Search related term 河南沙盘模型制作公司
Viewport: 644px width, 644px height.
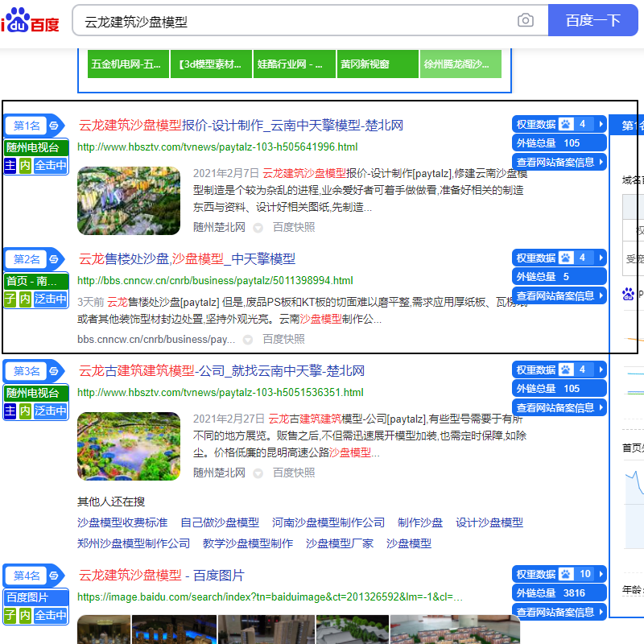pos(328,522)
